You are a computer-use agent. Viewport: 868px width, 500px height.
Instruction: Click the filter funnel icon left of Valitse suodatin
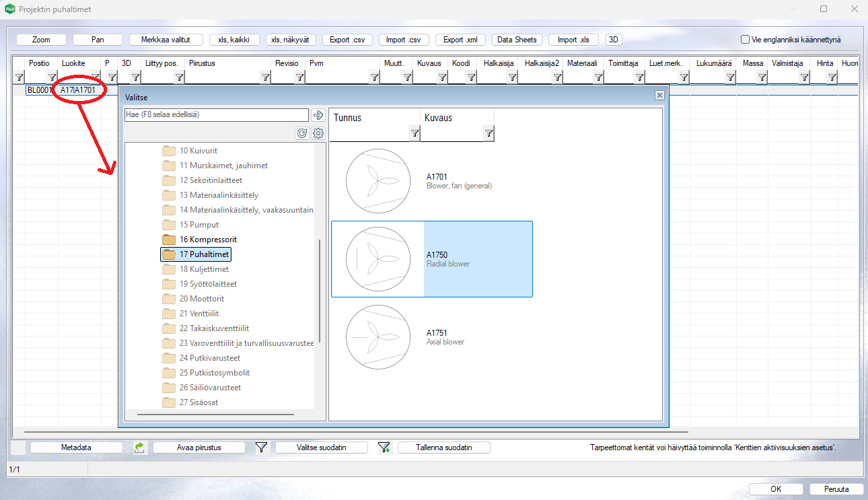coord(262,448)
